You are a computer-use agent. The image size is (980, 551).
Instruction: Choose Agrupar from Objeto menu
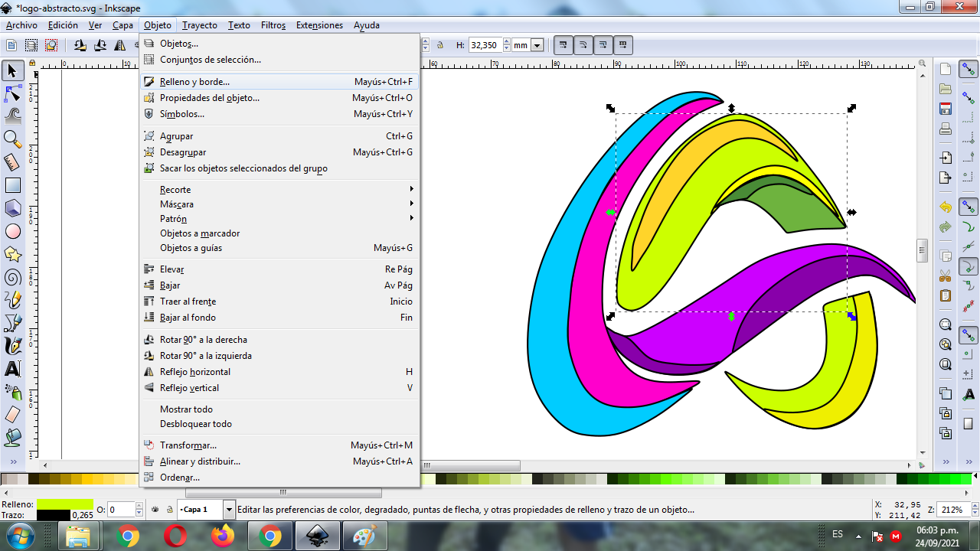coord(279,136)
